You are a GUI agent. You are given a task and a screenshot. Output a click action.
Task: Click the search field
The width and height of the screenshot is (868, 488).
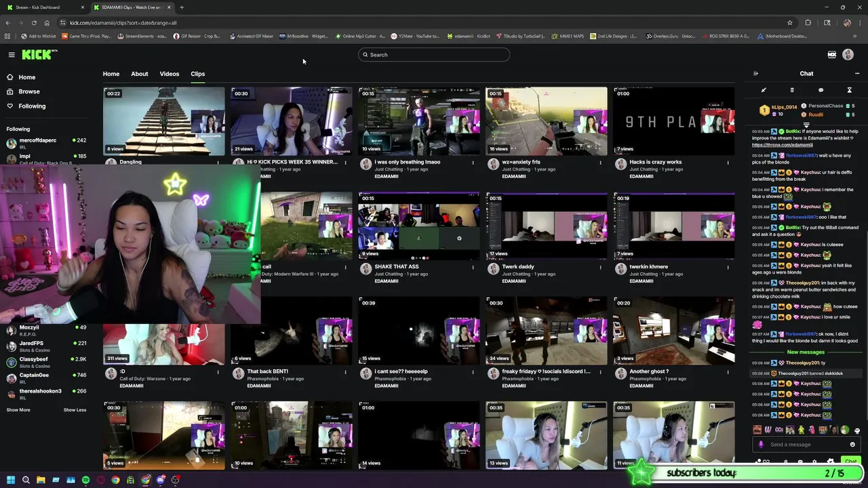point(434,55)
